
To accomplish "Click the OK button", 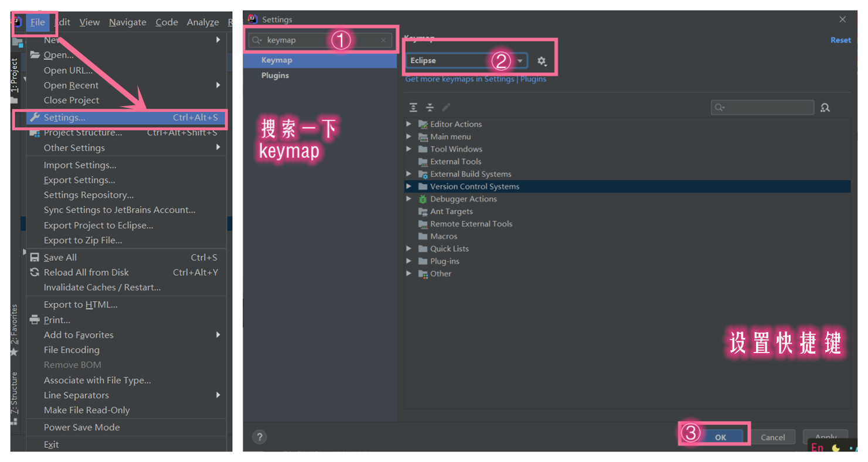I will coord(720,437).
